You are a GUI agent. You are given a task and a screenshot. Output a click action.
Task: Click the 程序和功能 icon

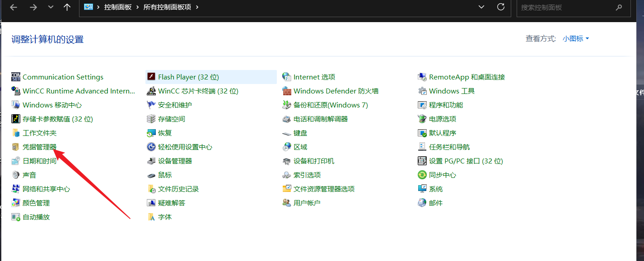[x=422, y=105]
